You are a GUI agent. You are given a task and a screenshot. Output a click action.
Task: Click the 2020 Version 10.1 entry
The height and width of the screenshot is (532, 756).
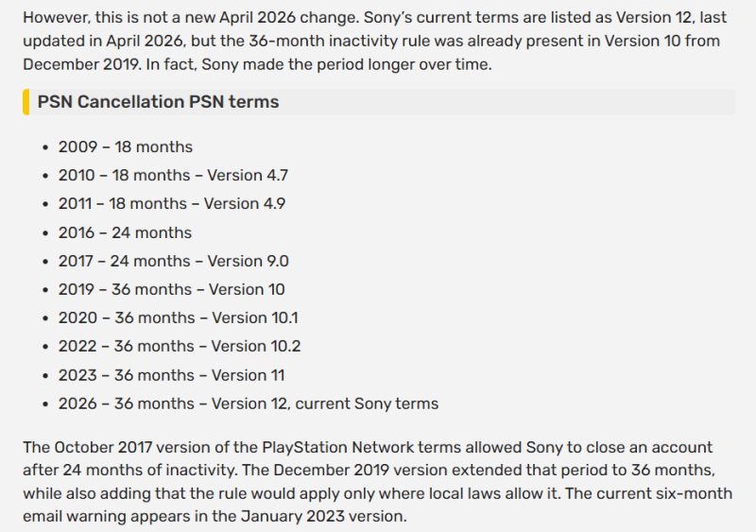pos(179,317)
